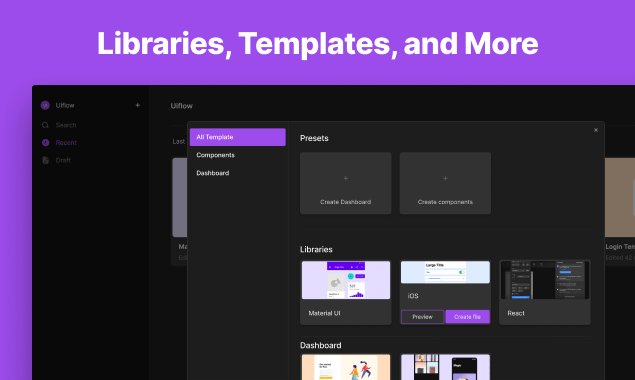
Task: Select the All Template tab
Action: (238, 137)
